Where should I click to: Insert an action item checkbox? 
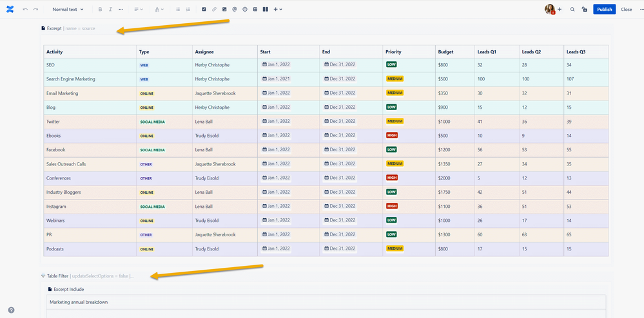tap(204, 9)
